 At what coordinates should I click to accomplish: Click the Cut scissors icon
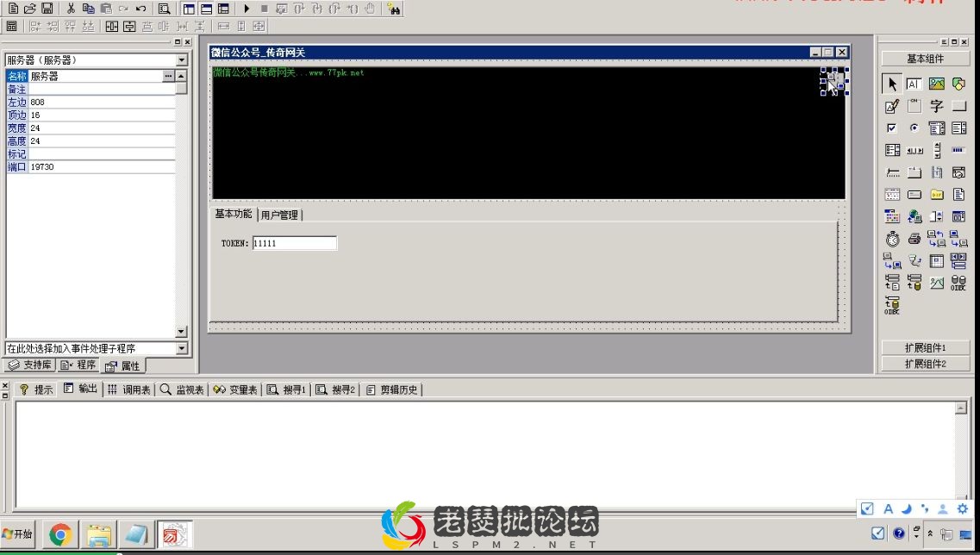click(x=71, y=9)
